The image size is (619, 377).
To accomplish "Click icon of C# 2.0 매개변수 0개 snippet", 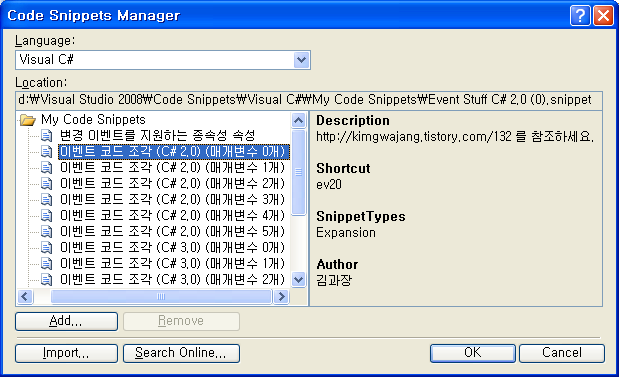I will tap(47, 152).
